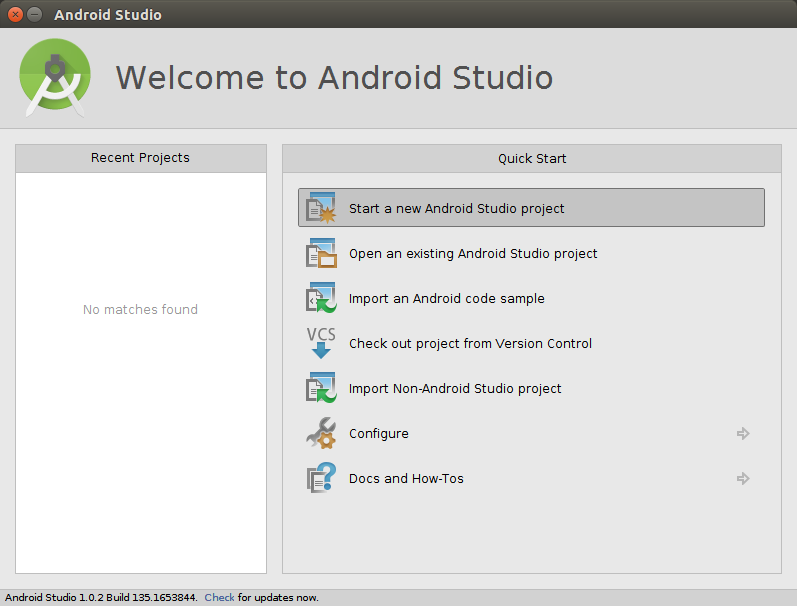The image size is (797, 606).
Task: Expand the Configure submenu arrow
Action: coord(743,433)
